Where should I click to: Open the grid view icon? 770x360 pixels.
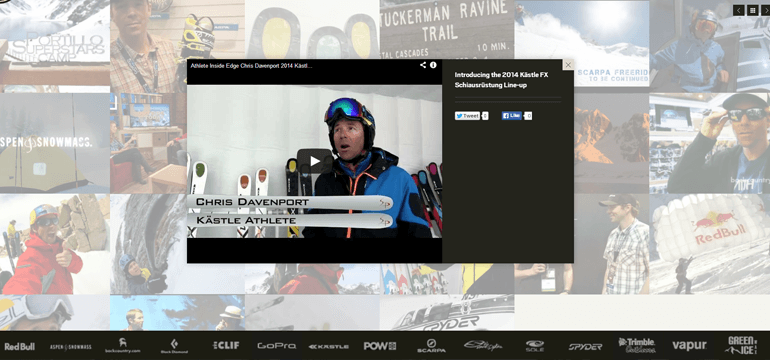tap(752, 10)
